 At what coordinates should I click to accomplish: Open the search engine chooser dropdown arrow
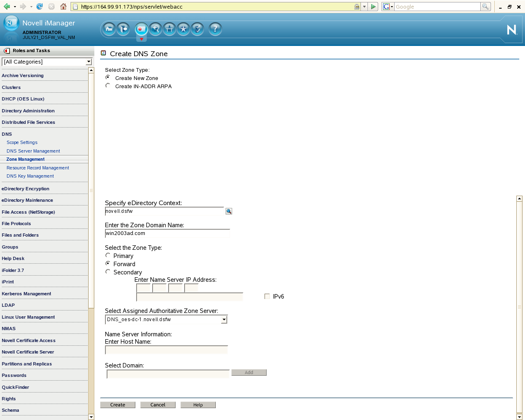392,7
